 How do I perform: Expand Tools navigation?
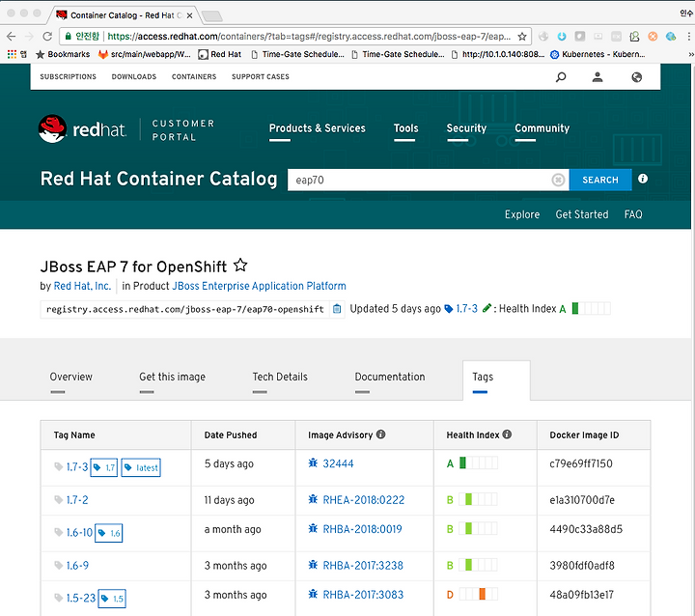coord(406,128)
